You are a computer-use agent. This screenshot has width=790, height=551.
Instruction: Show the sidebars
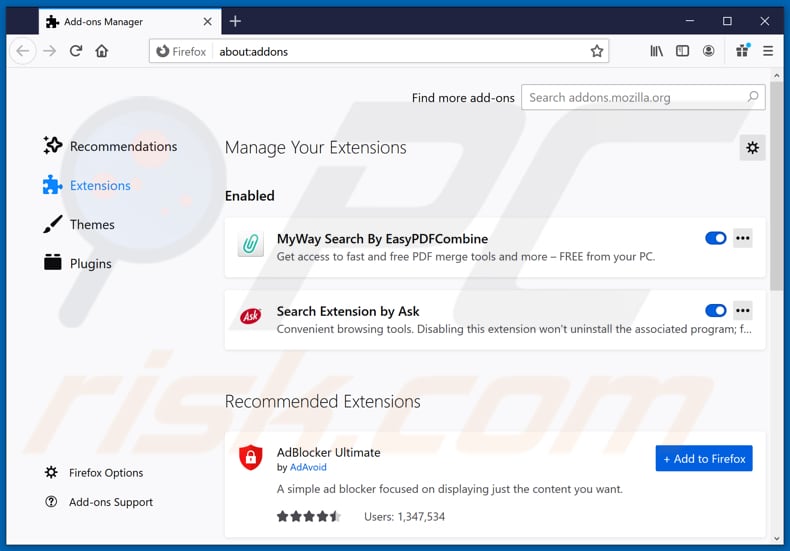682,51
